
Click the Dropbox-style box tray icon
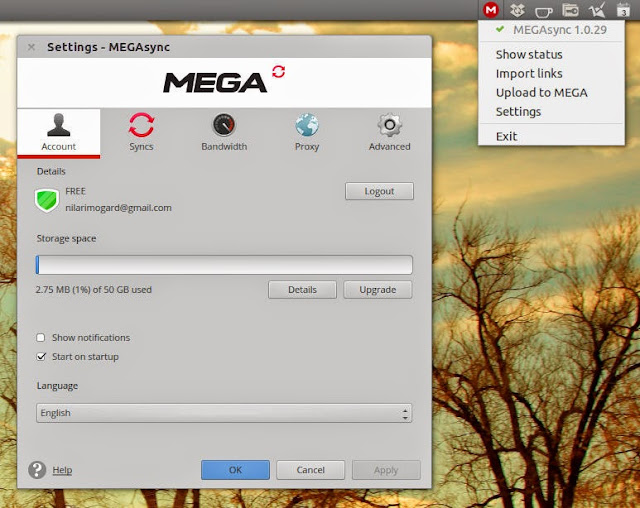click(517, 10)
